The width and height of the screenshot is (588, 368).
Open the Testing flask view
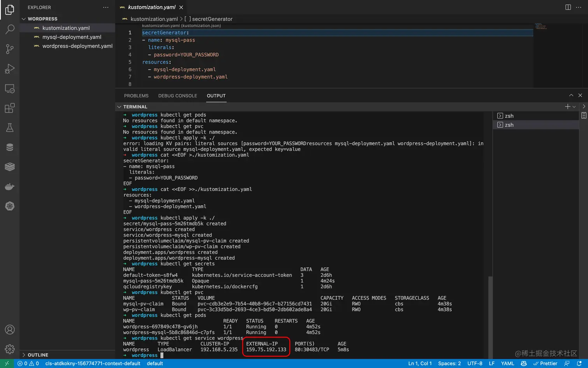(x=10, y=128)
